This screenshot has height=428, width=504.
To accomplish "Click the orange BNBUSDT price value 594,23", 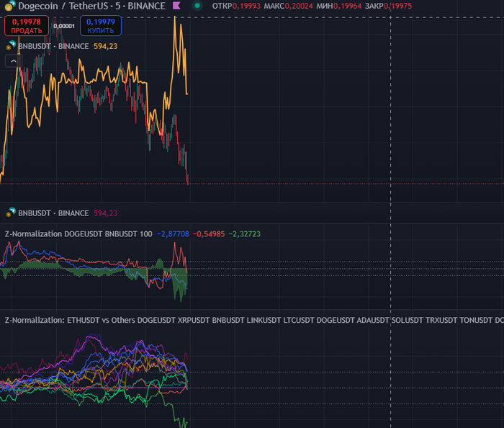I will pyautogui.click(x=105, y=46).
